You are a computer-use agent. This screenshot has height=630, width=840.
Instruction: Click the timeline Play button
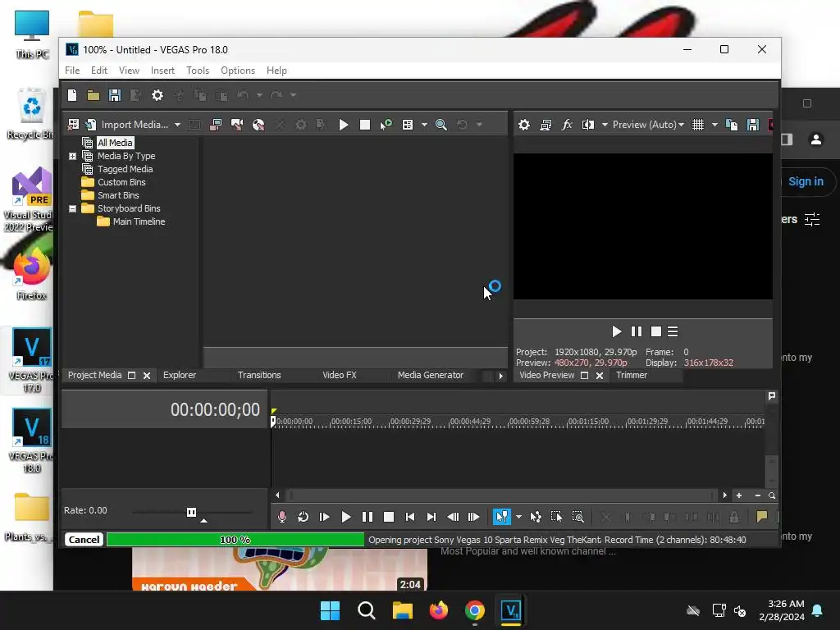coord(346,517)
